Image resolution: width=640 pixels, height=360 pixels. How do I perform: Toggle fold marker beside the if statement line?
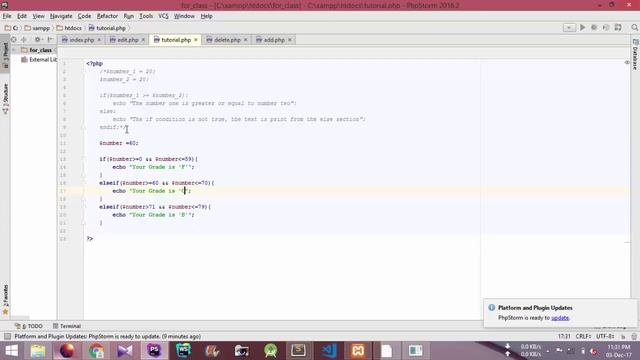pyautogui.click(x=83, y=159)
